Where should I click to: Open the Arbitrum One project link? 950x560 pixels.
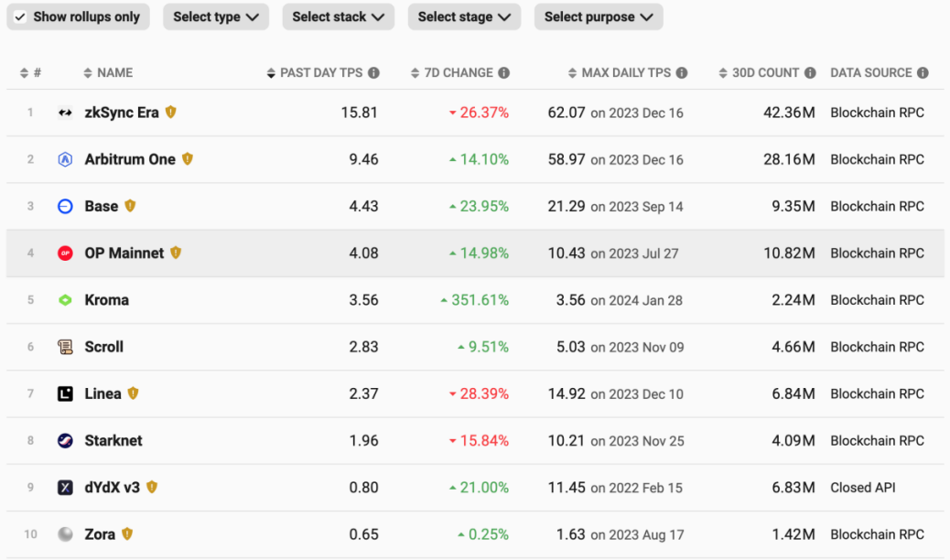(x=130, y=159)
